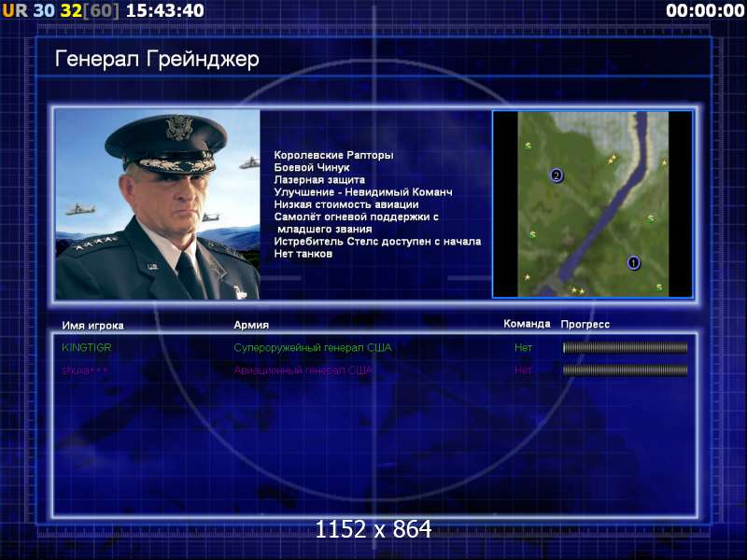Viewport: 747px width, 560px height.
Task: Click the text 'Низкая стоимость авиации'
Action: tap(346, 204)
